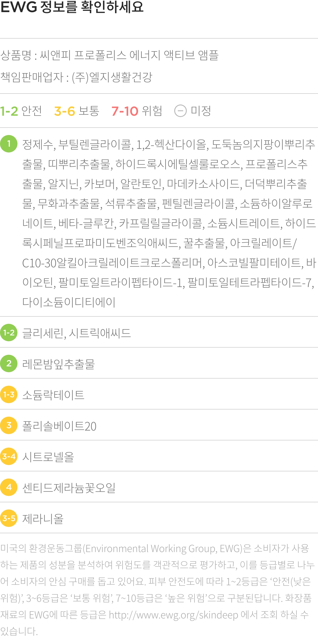Open the ewg.org/skindeep link
Screen dimensions: 318x644
tap(174, 615)
